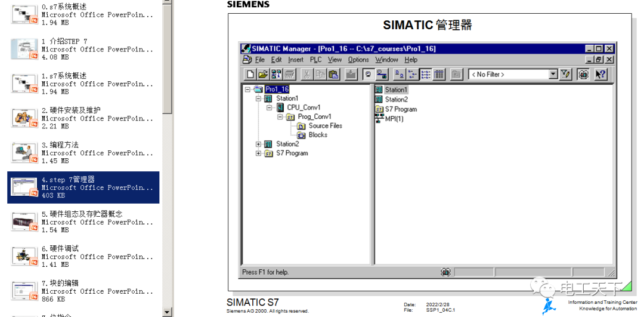This screenshot has width=644, height=317.
Task: Select Station1 in the left tree
Action: 287,99
